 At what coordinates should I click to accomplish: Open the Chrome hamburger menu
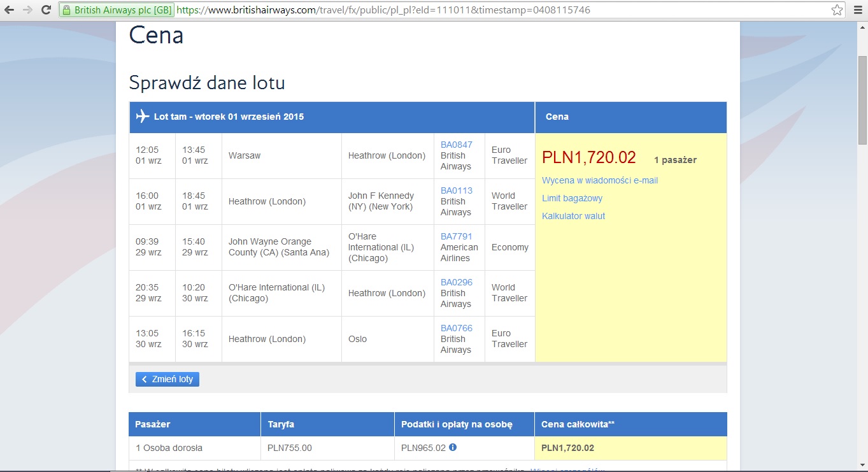pos(857,10)
